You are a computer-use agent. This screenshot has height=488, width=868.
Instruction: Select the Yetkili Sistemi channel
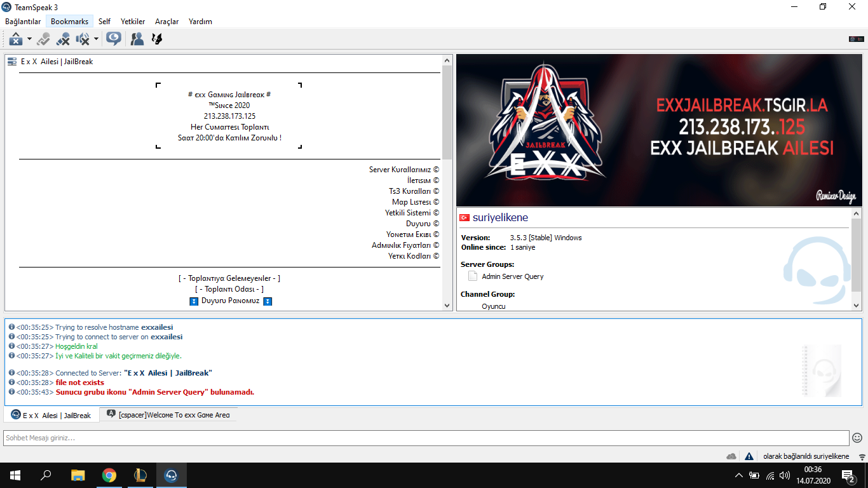412,213
